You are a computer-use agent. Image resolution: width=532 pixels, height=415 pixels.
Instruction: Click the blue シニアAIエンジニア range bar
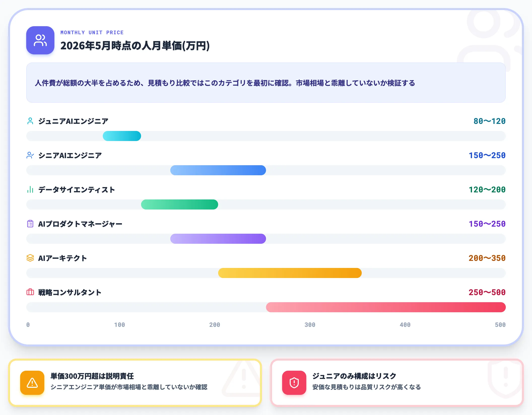218,170
